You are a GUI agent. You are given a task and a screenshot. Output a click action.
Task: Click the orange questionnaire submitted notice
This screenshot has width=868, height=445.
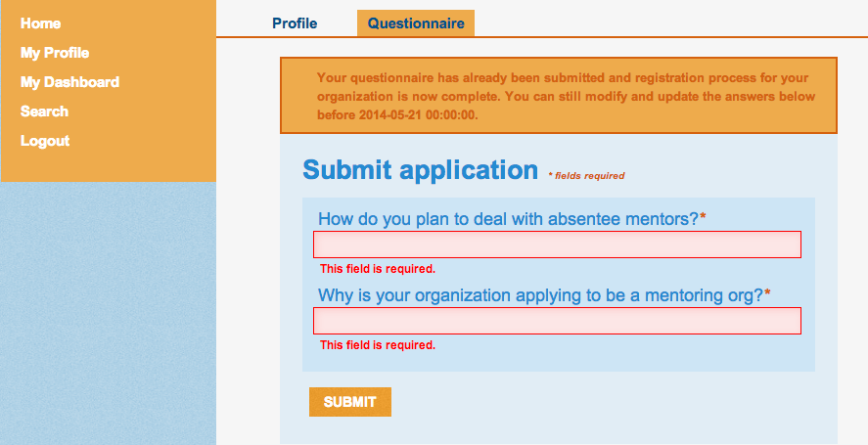click(x=559, y=95)
